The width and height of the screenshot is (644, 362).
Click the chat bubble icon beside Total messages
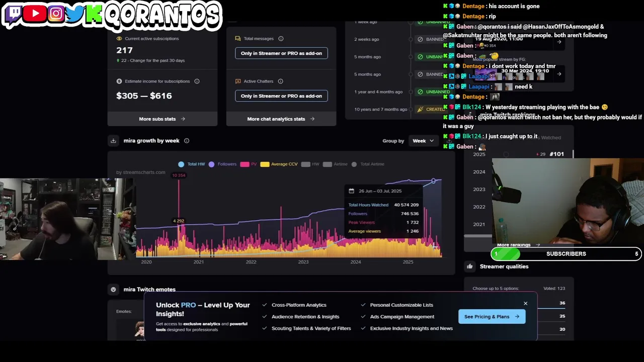pyautogui.click(x=238, y=38)
